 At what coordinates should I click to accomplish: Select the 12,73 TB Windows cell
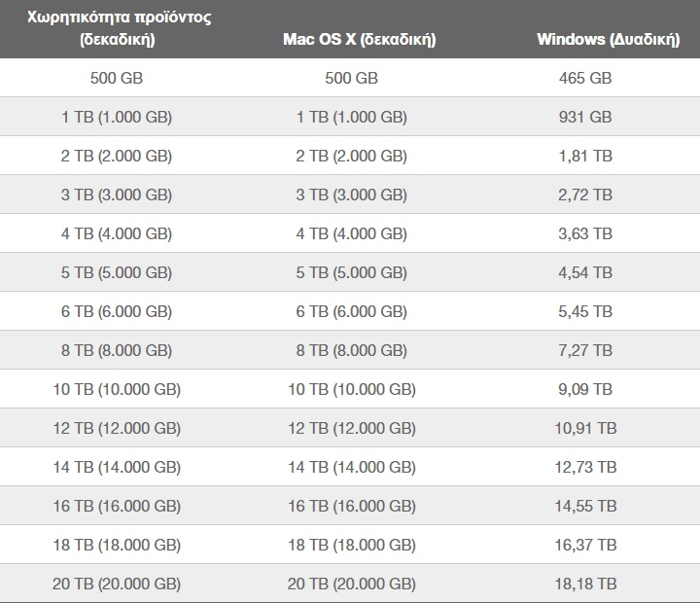pos(585,467)
